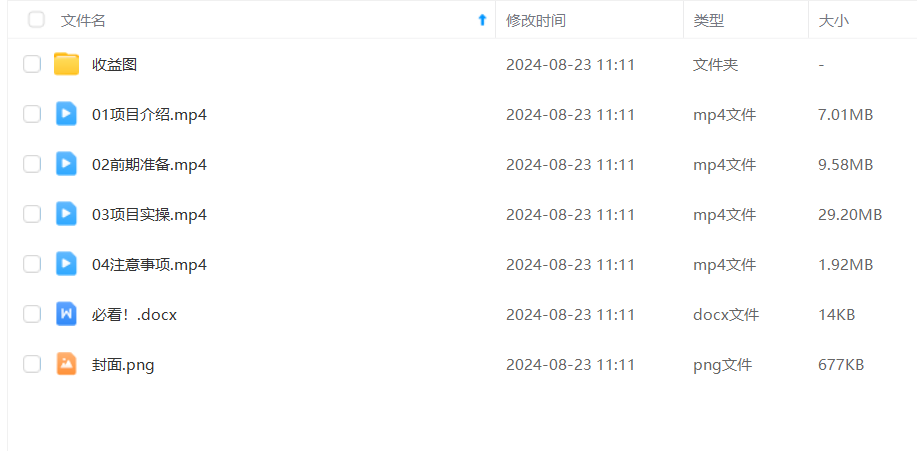This screenshot has height=451, width=917.
Task: Click video icon for 04注意事项.mp4
Action: (66, 264)
